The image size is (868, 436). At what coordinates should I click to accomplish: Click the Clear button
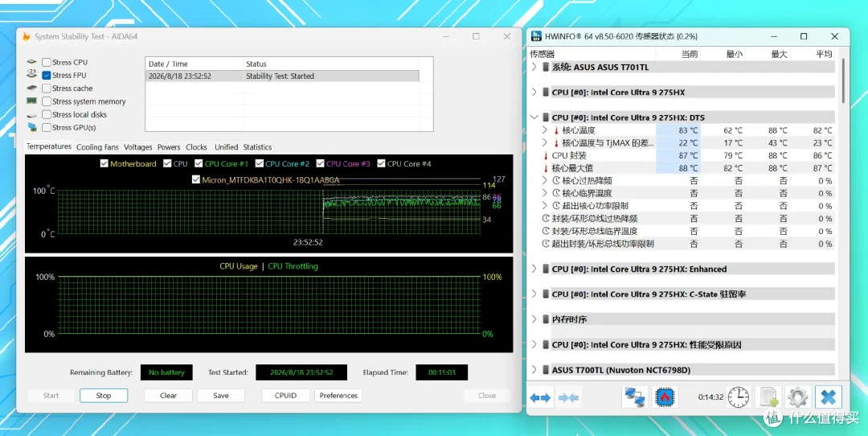[x=168, y=396]
